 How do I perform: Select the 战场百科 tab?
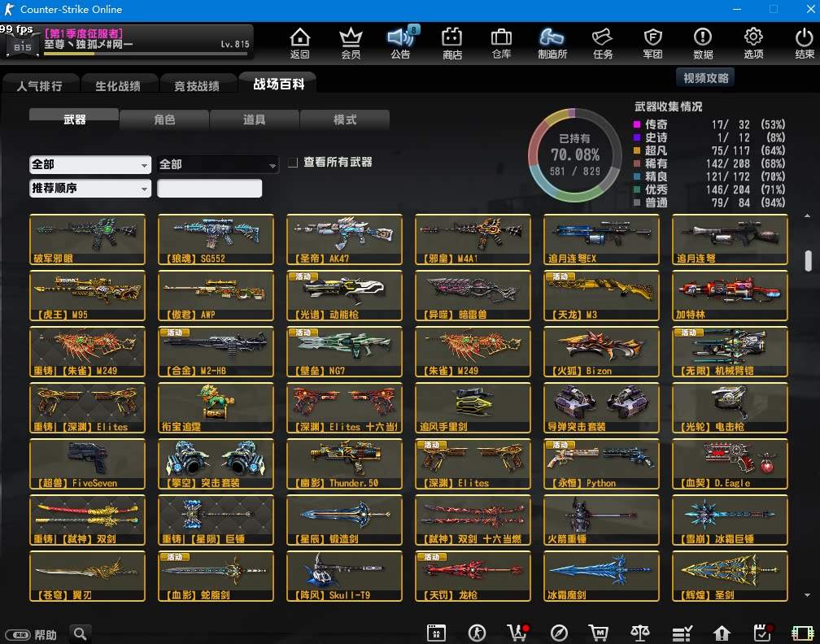pyautogui.click(x=278, y=84)
